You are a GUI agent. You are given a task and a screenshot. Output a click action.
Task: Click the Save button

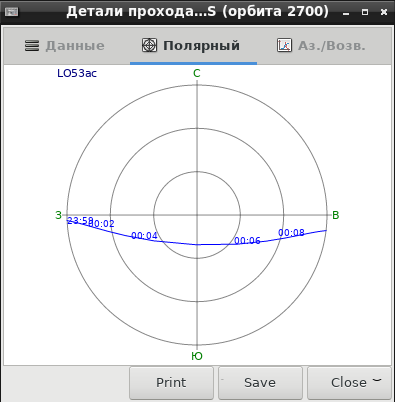click(x=260, y=383)
